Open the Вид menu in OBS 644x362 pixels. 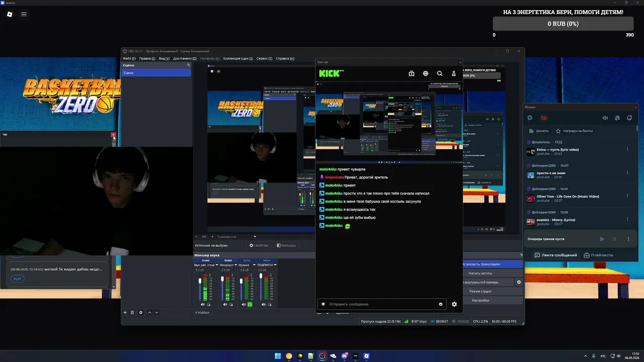(x=164, y=58)
